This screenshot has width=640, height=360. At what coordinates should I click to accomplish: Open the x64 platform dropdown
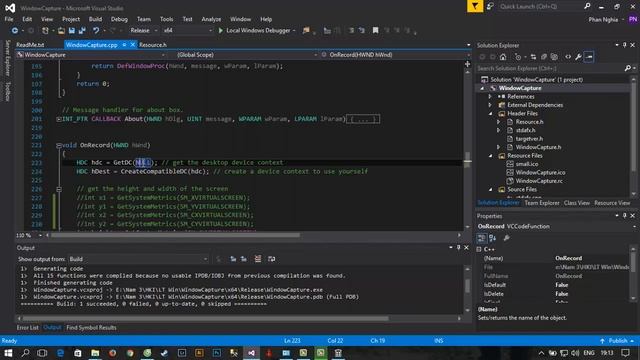187,31
